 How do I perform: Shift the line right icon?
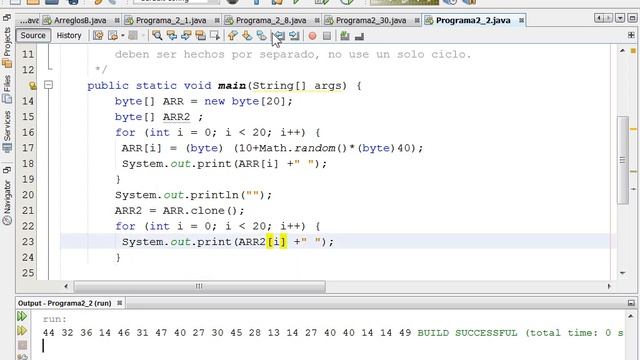click(294, 36)
